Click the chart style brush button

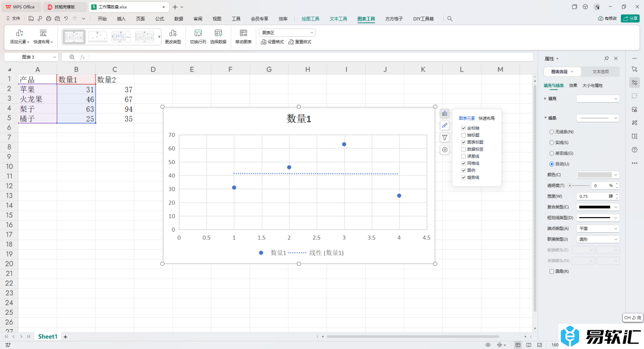tap(445, 125)
